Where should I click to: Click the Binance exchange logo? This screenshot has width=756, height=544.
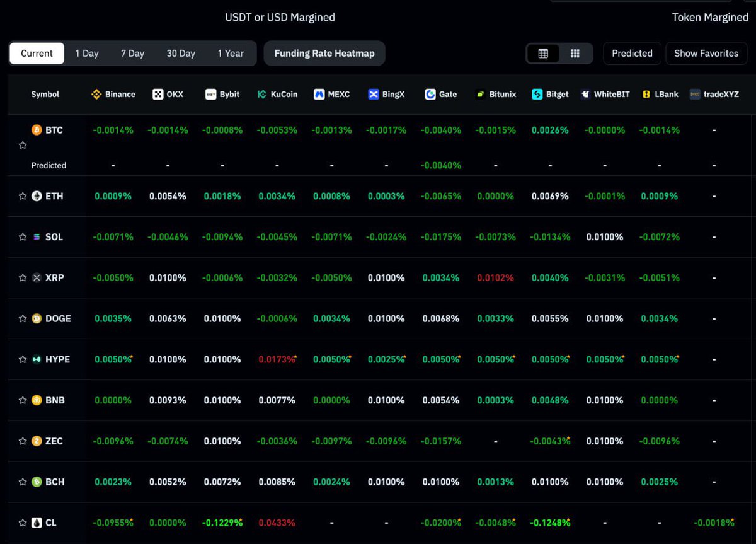tap(96, 95)
